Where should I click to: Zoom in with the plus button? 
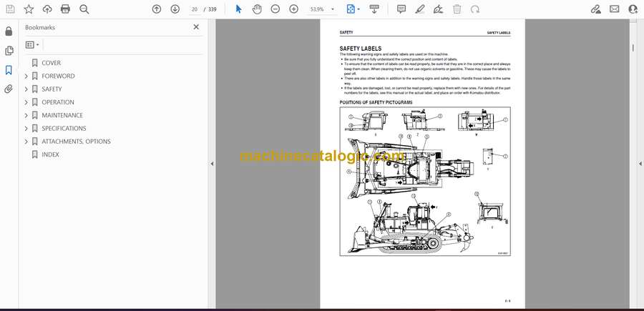pyautogui.click(x=293, y=9)
